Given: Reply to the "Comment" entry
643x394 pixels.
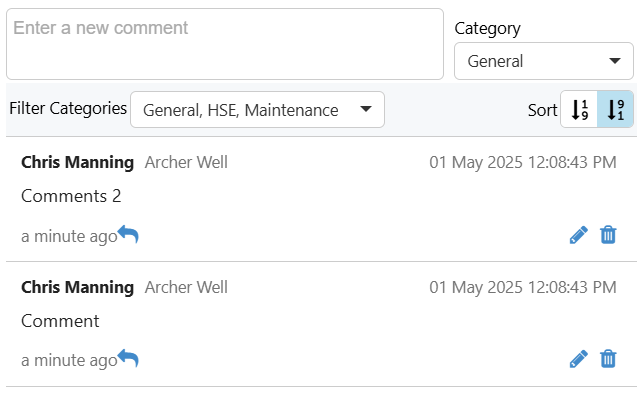Looking at the screenshot, I should point(128,359).
